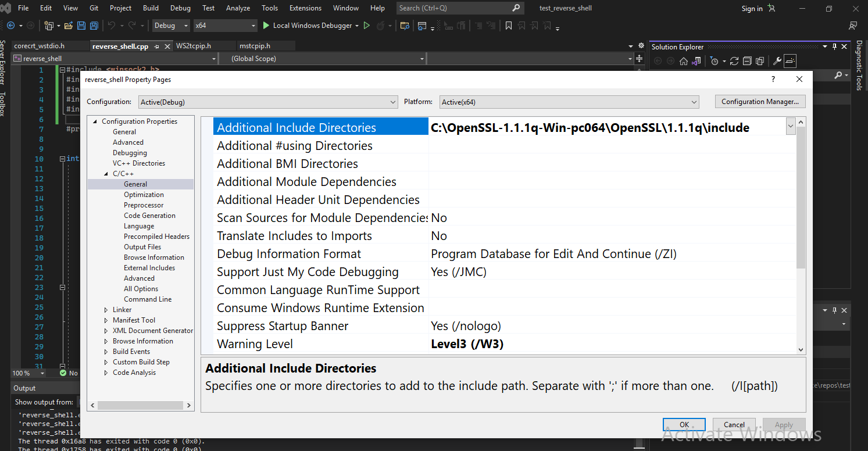868x451 pixels.
Task: Select Code Generation in the property tree
Action: tap(149, 216)
